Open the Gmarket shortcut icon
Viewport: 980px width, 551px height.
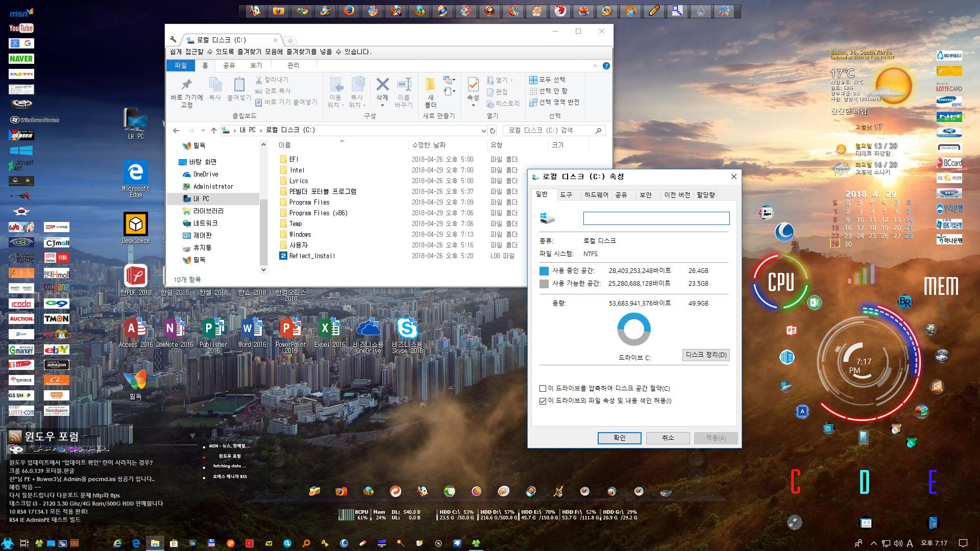pyautogui.click(x=21, y=349)
